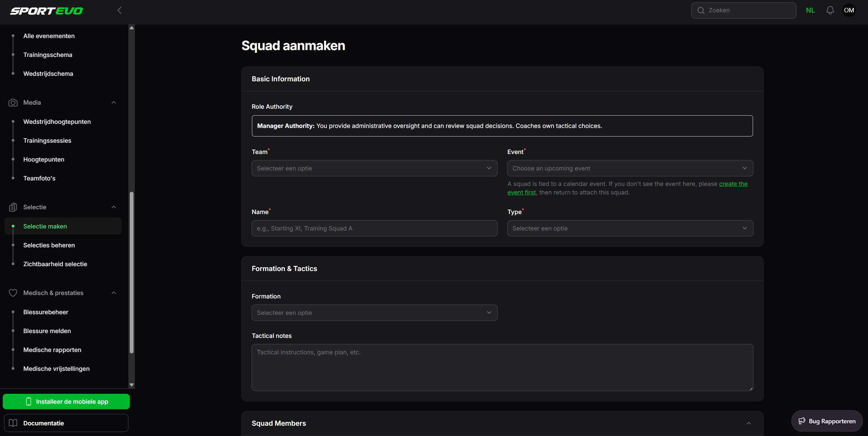Click the Medisch & prestaties heart icon
The height and width of the screenshot is (436, 868).
coord(13,293)
